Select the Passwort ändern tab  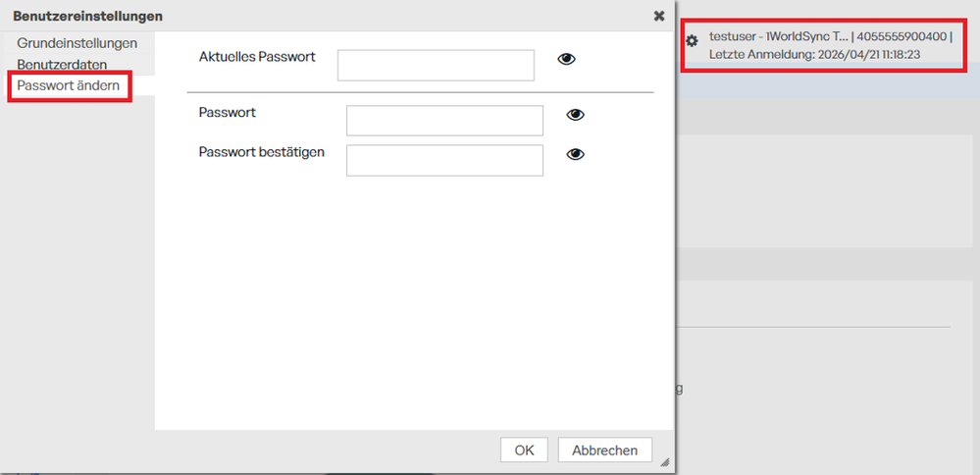(68, 85)
